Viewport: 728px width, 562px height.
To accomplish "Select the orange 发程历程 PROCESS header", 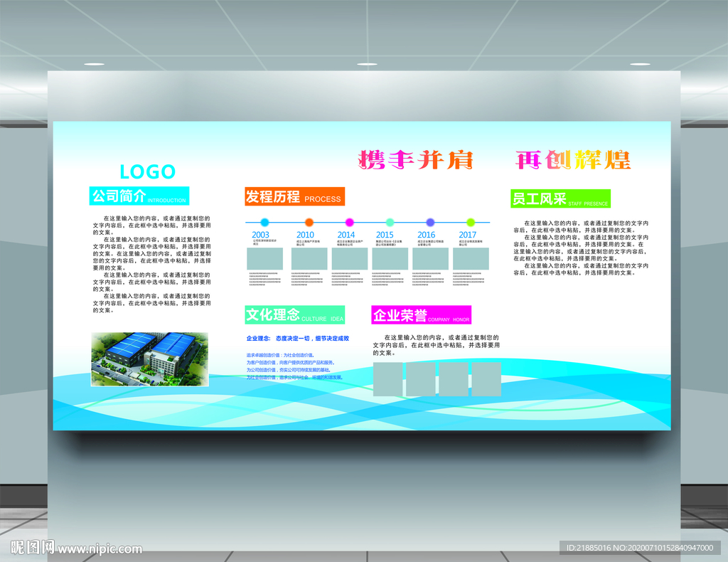I will (295, 196).
